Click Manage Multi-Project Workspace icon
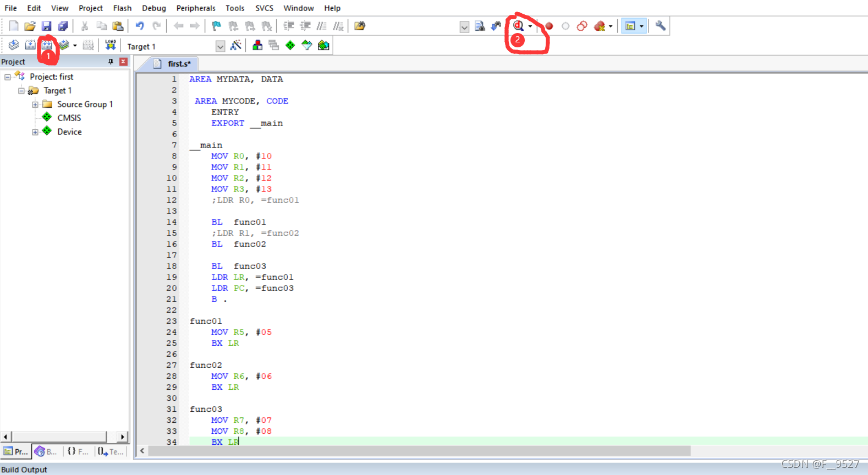Viewport: 868px width, 475px height. click(274, 45)
